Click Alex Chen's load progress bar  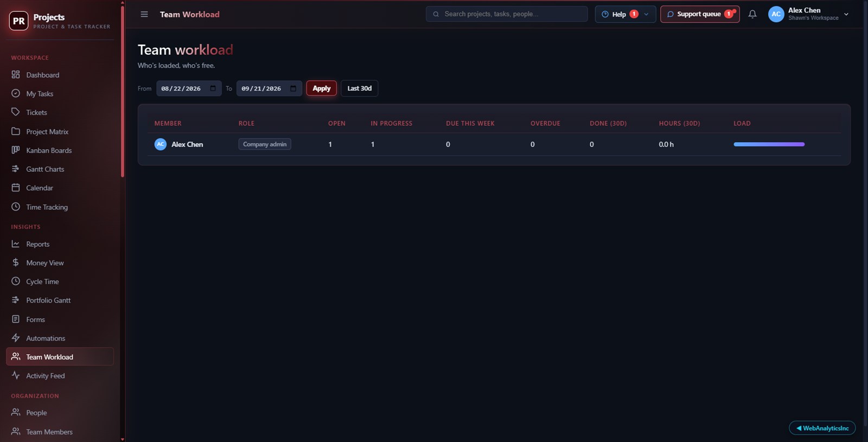pos(769,144)
